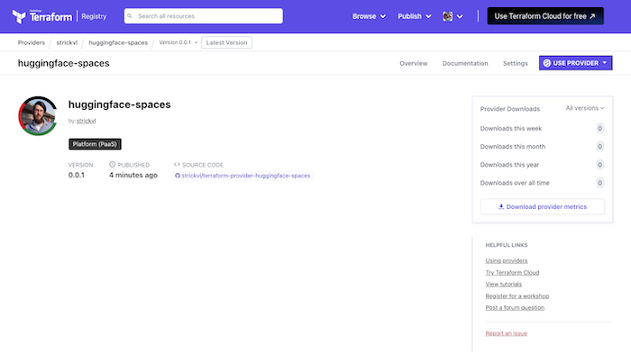631x364 pixels.
Task: Switch to the Documentation tab
Action: [x=465, y=63]
